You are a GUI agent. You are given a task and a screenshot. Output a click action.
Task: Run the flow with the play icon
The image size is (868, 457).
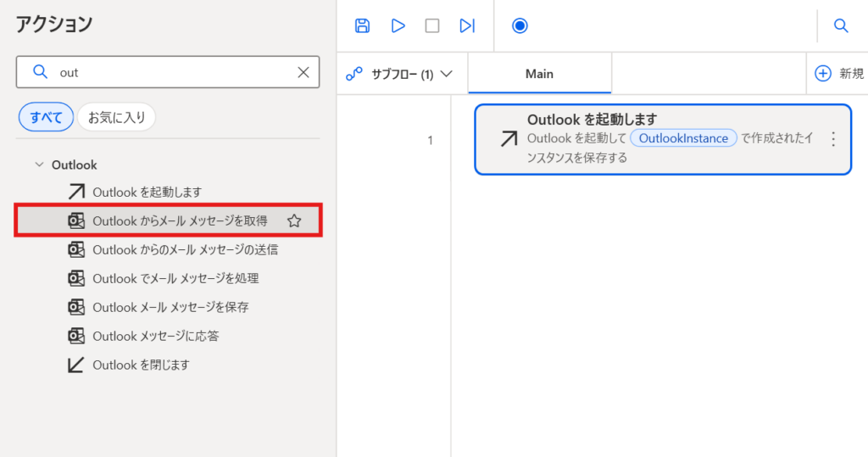tap(398, 25)
